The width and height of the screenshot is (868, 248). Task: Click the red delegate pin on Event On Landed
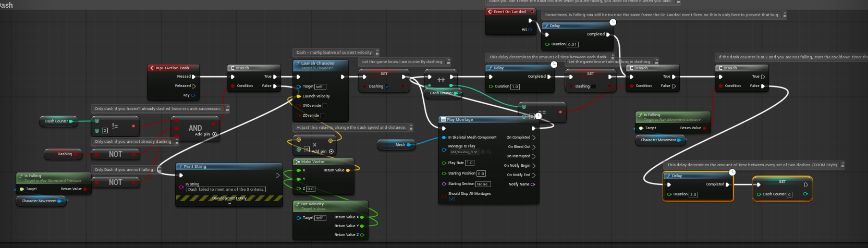click(x=532, y=11)
